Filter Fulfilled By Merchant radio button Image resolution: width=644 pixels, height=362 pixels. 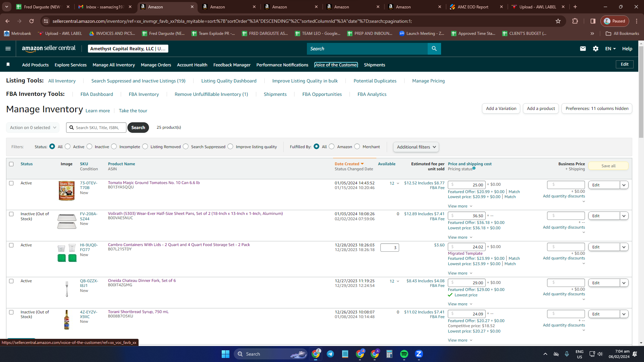tap(357, 146)
